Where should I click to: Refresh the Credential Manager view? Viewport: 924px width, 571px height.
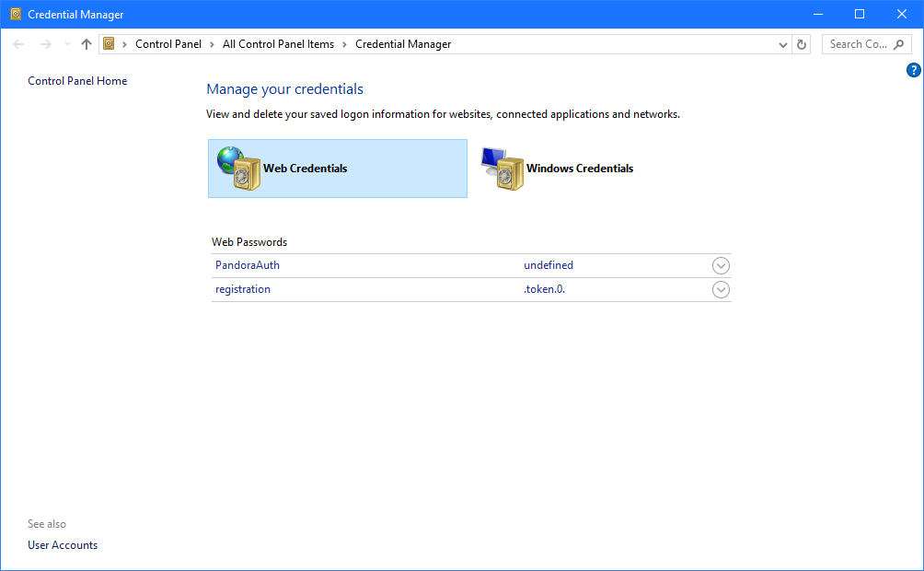click(x=802, y=44)
